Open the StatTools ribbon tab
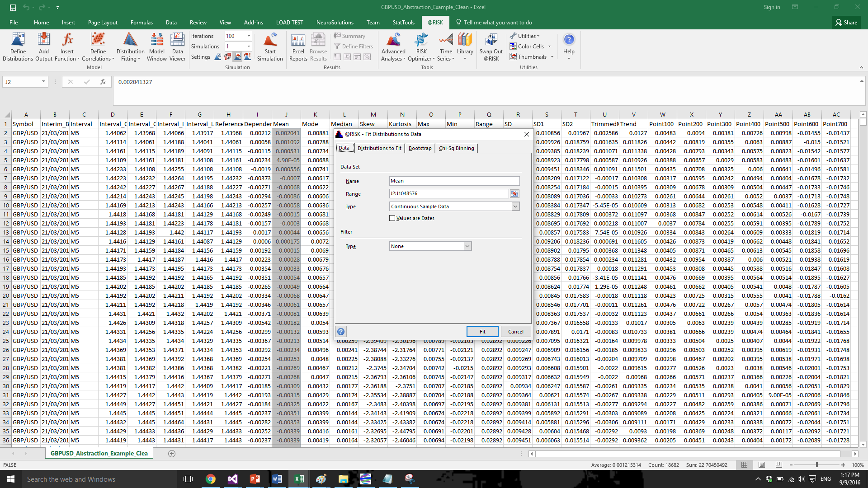Image resolution: width=868 pixels, height=488 pixels. click(403, 22)
